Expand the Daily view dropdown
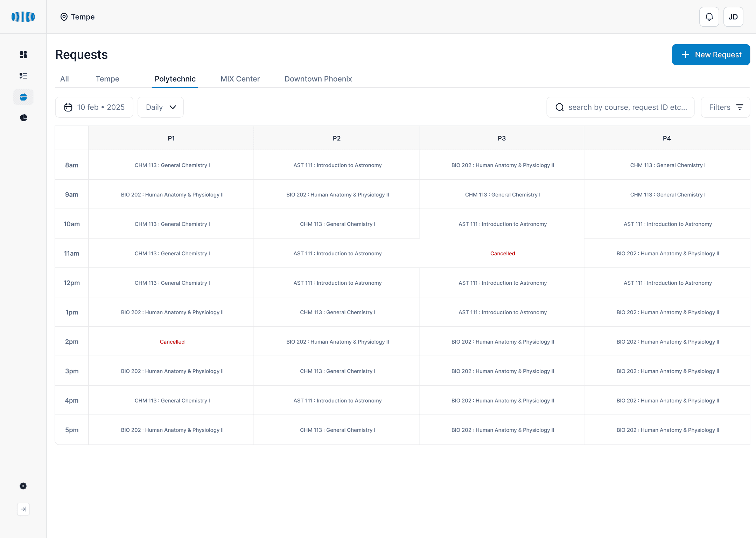Screen dimensions: 756x538 tap(161, 107)
